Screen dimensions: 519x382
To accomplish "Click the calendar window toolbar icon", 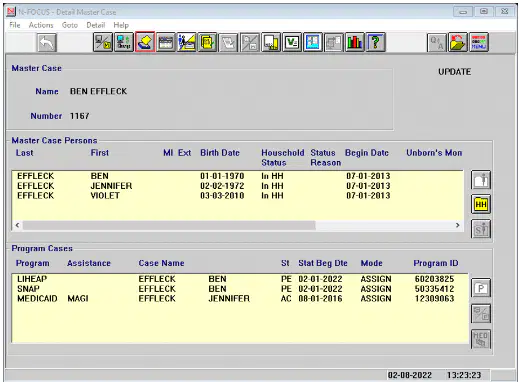I will click(166, 42).
